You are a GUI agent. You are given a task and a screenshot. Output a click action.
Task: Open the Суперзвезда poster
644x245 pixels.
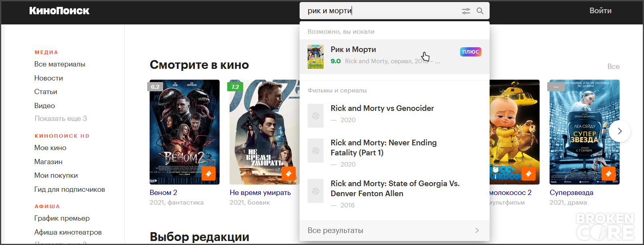click(584, 132)
